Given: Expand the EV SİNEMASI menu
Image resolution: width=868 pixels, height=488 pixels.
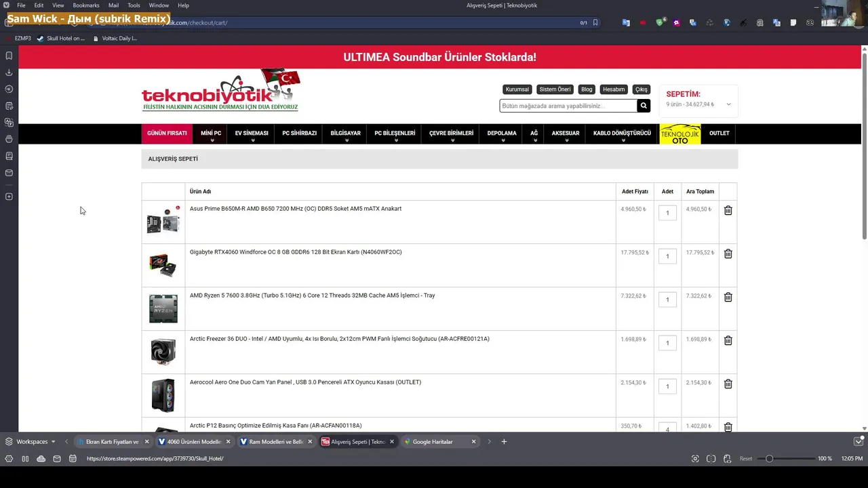Looking at the screenshot, I should 252,134.
